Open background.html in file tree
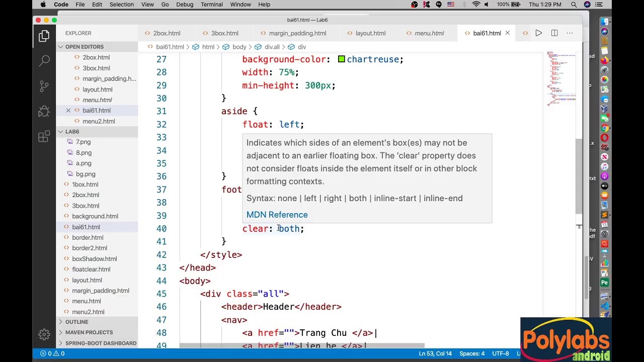644x362 pixels. point(95,216)
